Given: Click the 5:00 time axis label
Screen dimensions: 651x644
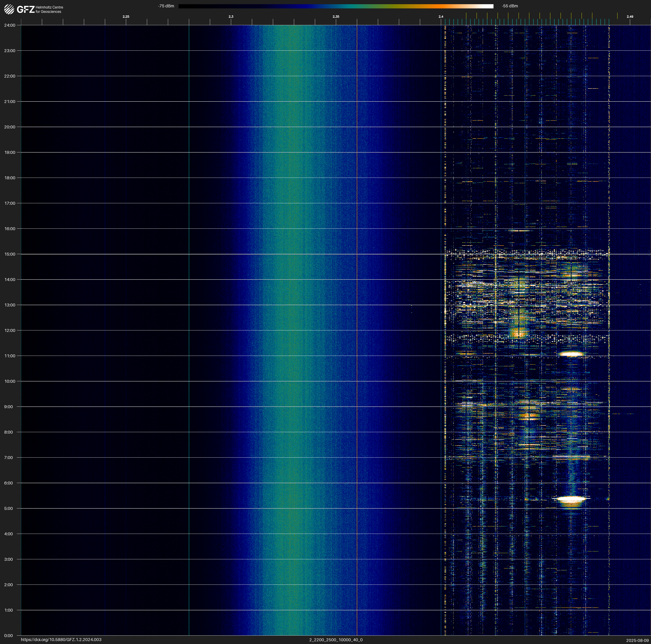Looking at the screenshot, I should [8, 508].
